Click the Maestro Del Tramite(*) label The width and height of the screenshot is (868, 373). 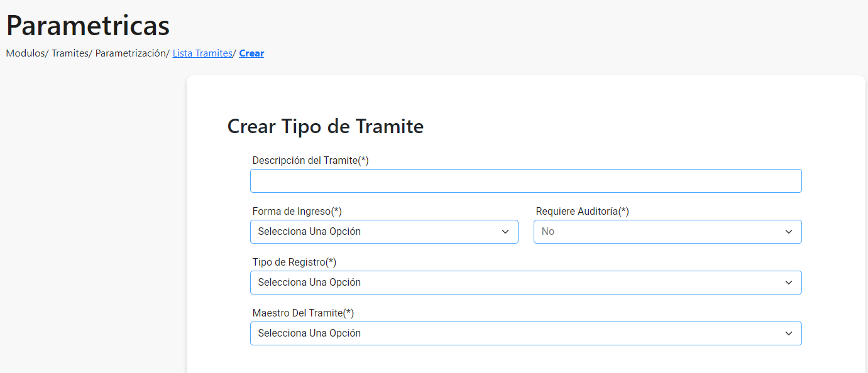click(303, 313)
